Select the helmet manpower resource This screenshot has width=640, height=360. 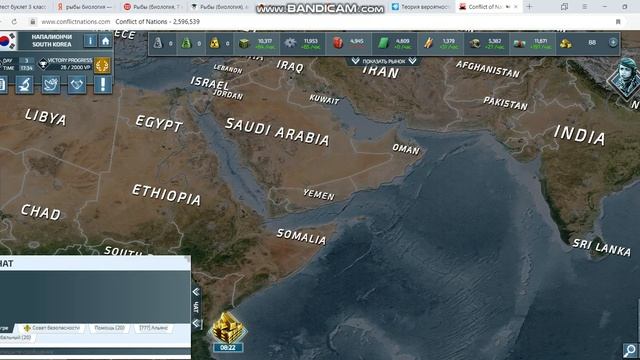(474, 43)
